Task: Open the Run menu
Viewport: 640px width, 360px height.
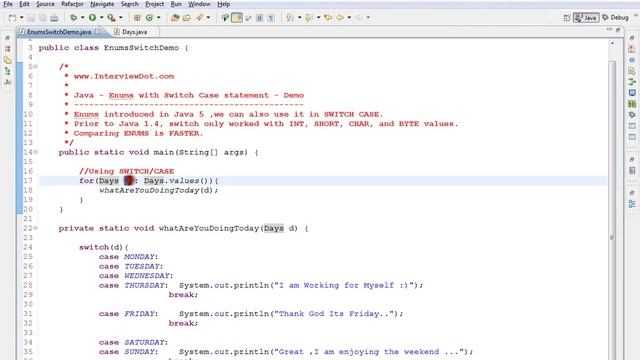Action: (176, 4)
